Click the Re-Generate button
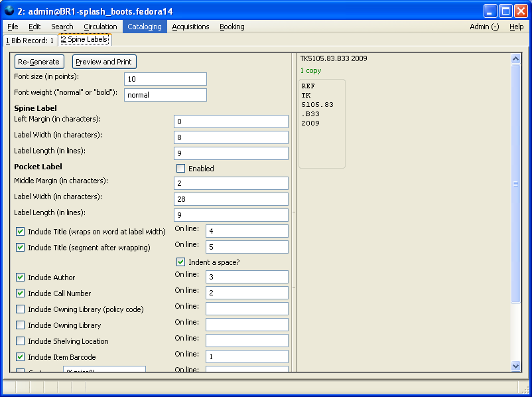 click(39, 62)
